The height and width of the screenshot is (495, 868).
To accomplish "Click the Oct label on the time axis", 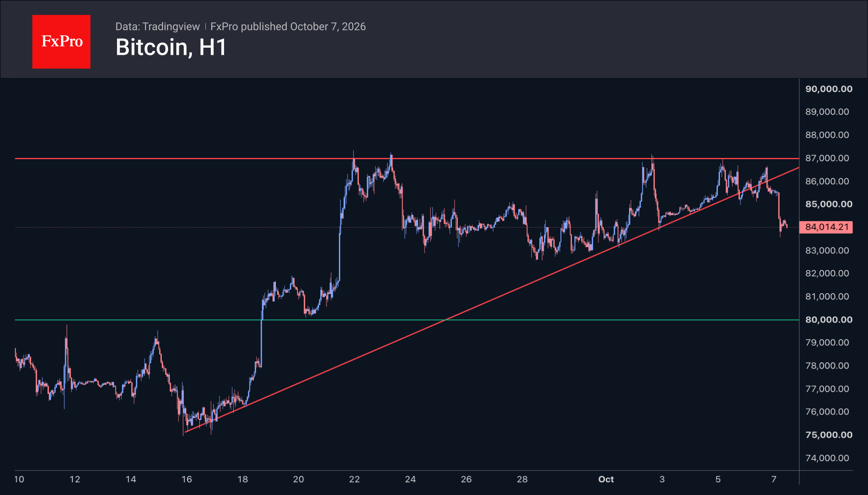I will click(606, 479).
